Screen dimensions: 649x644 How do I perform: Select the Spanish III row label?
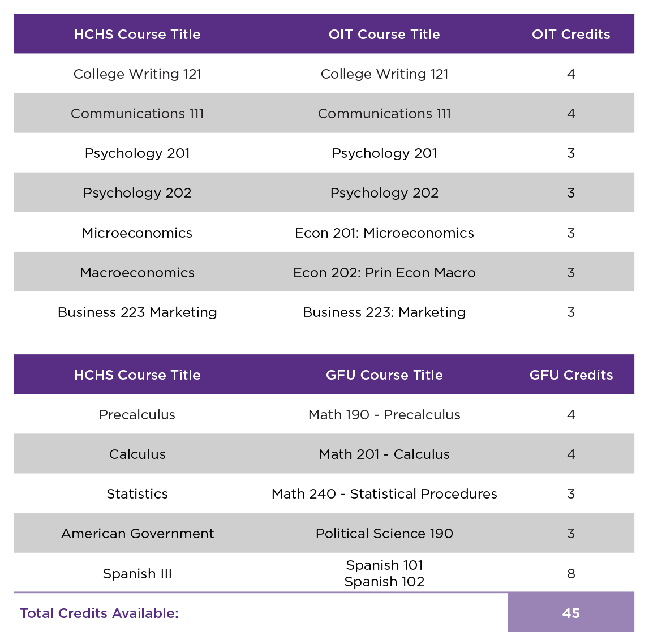137,573
